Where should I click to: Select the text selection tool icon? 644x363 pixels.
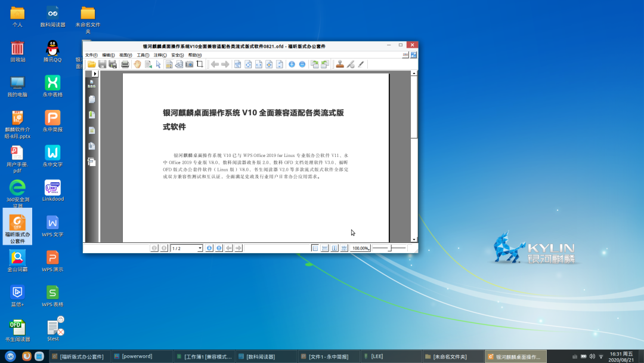148,64
